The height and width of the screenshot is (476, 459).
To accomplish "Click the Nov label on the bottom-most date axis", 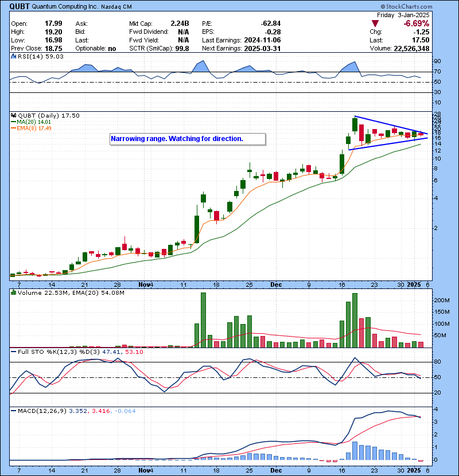I will tap(143, 470).
